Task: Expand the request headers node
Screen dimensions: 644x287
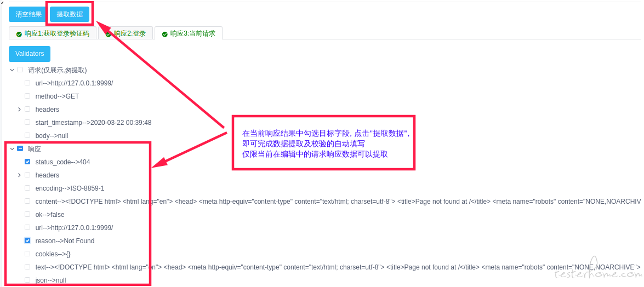Action: point(19,109)
